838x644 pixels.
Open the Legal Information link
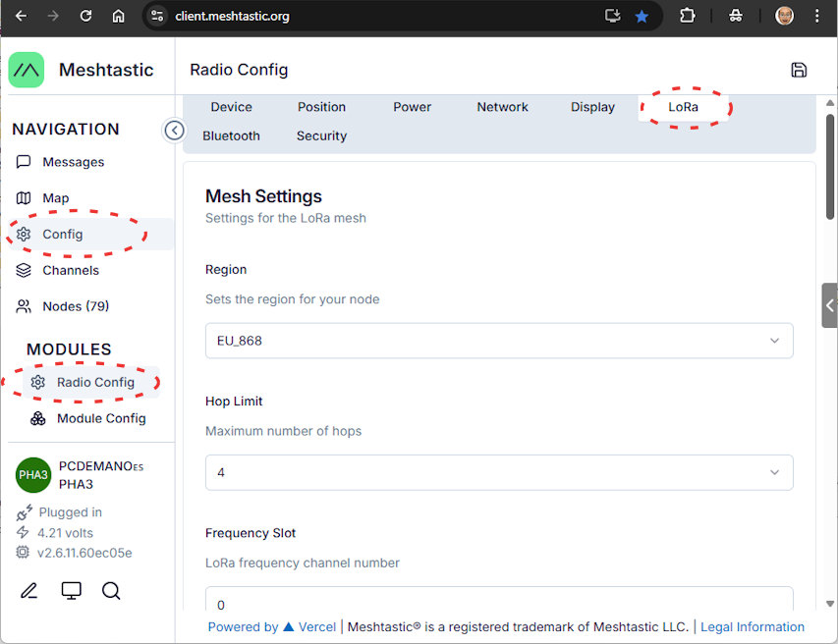click(x=752, y=627)
